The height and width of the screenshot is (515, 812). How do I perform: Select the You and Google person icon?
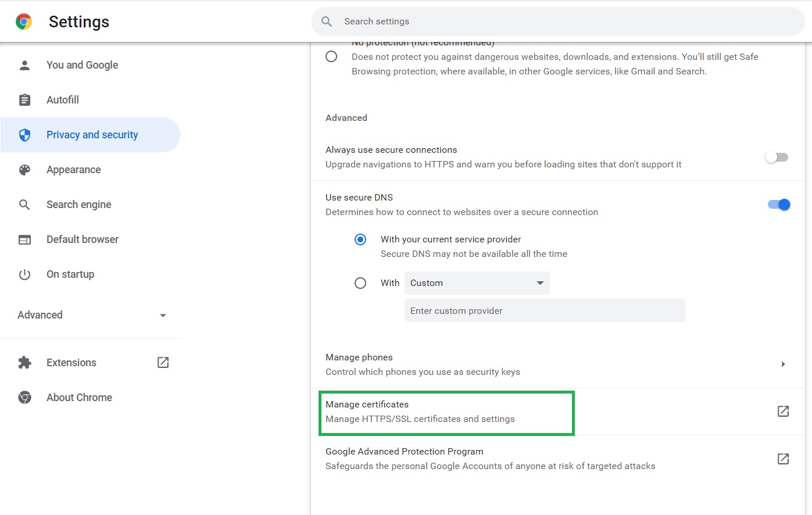coord(24,65)
